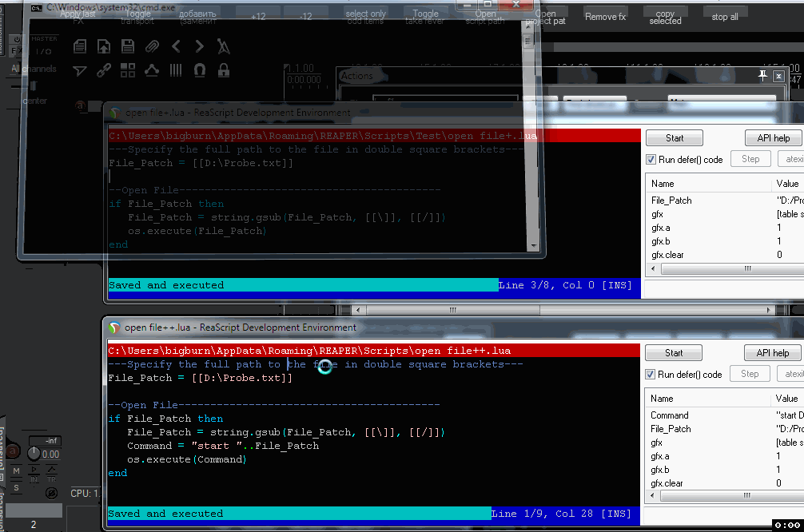This screenshot has height=532, width=804.
Task: Click Remove fx toolbar button
Action: pyautogui.click(x=606, y=17)
